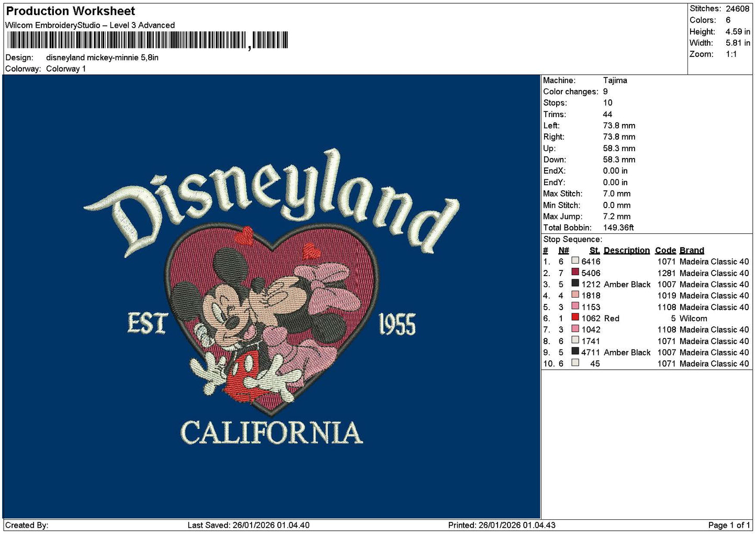Click stitch count 1042 in stop 7

click(x=591, y=330)
